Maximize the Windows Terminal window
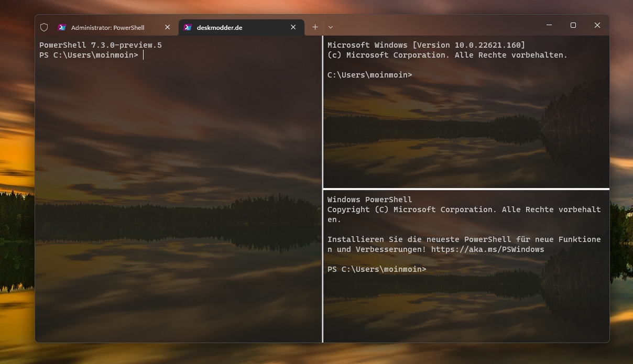 (573, 25)
